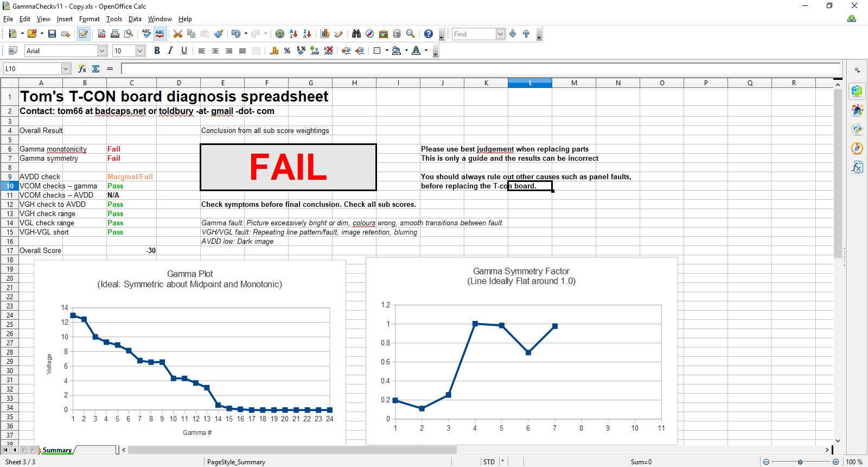Open Data Sources
The width and height of the screenshot is (868, 467).
coord(397,34)
